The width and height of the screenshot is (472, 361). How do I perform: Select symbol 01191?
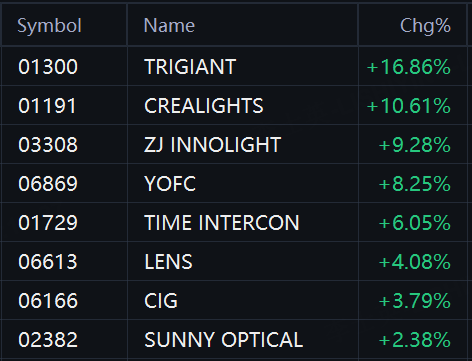pos(47,106)
